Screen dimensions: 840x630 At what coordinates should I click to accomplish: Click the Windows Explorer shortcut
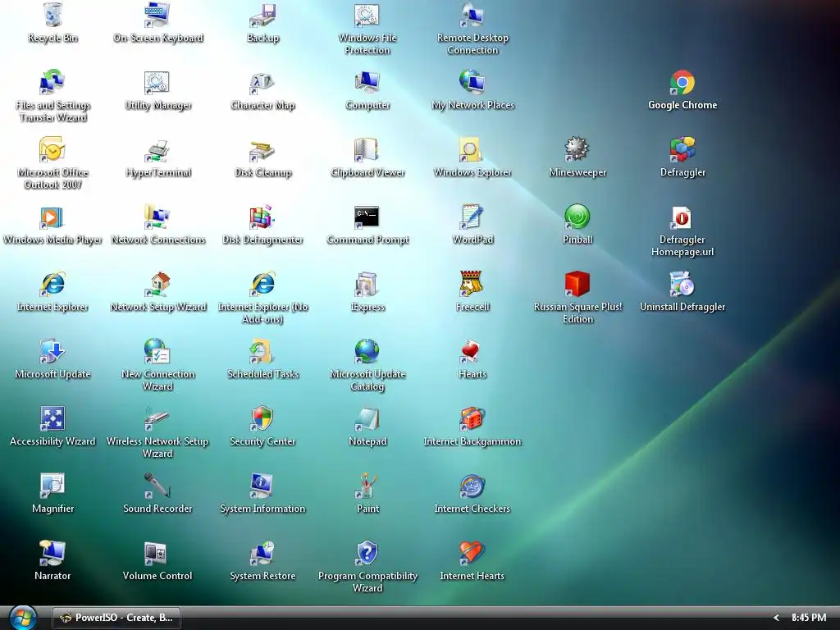click(x=472, y=149)
